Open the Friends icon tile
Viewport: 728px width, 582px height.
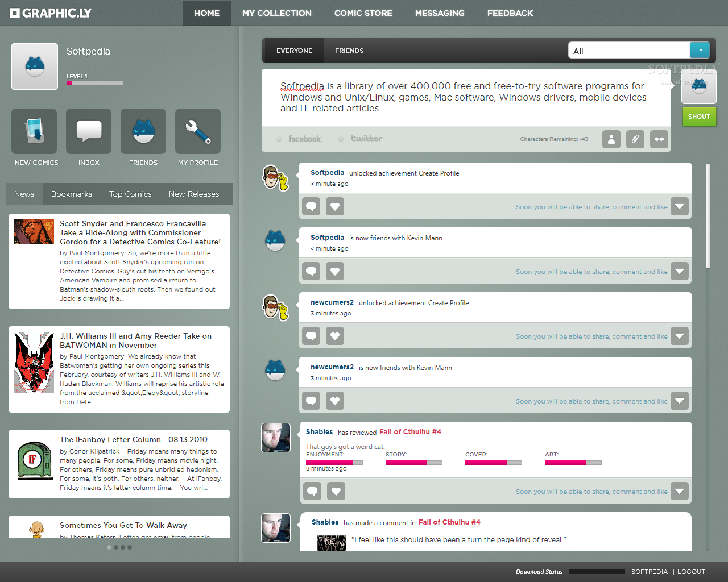[x=143, y=131]
